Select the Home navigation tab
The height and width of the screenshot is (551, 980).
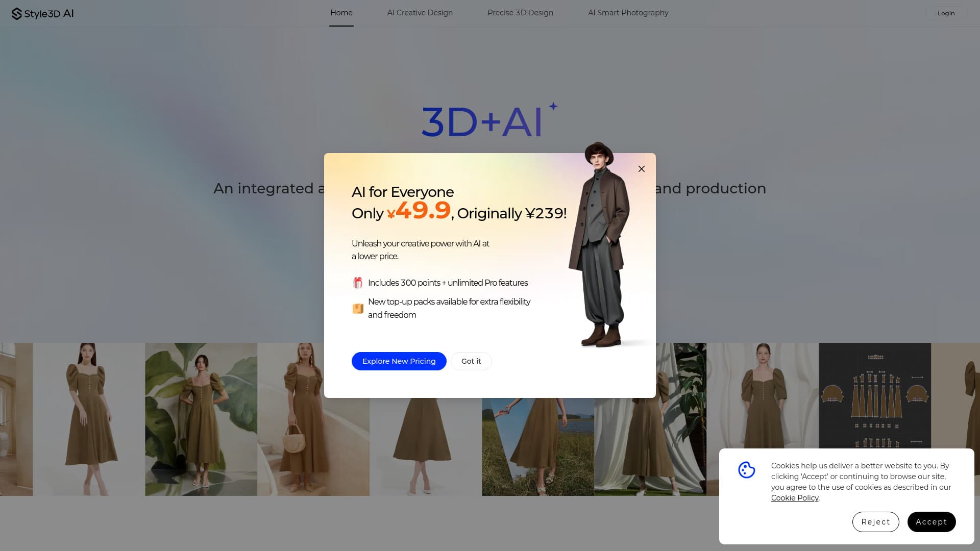click(x=341, y=13)
